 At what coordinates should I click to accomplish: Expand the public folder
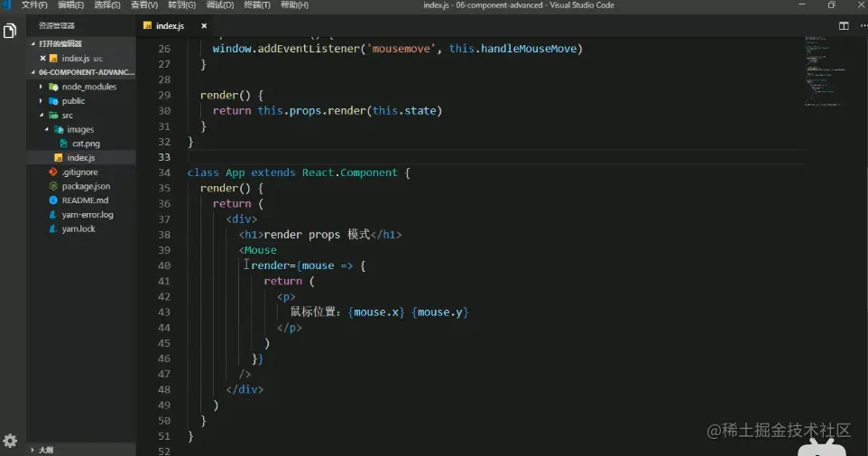point(41,101)
